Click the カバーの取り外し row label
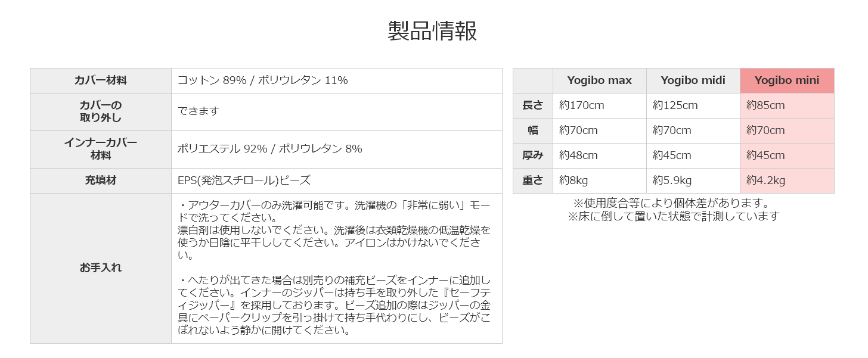Viewport: 868px width, 358px height. click(x=101, y=111)
